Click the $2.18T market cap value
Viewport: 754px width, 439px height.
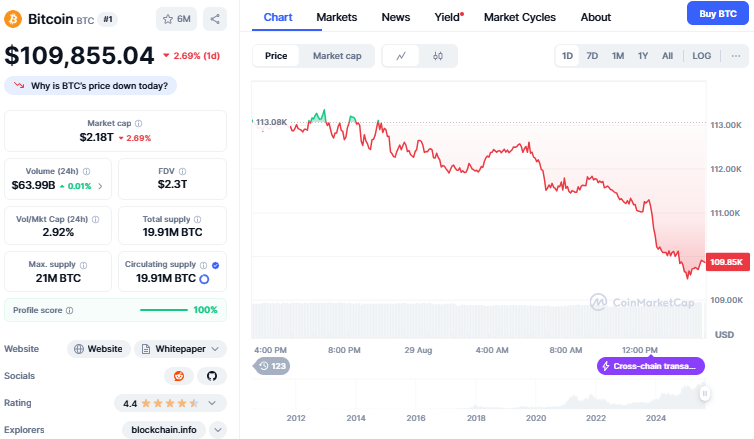tap(97, 138)
